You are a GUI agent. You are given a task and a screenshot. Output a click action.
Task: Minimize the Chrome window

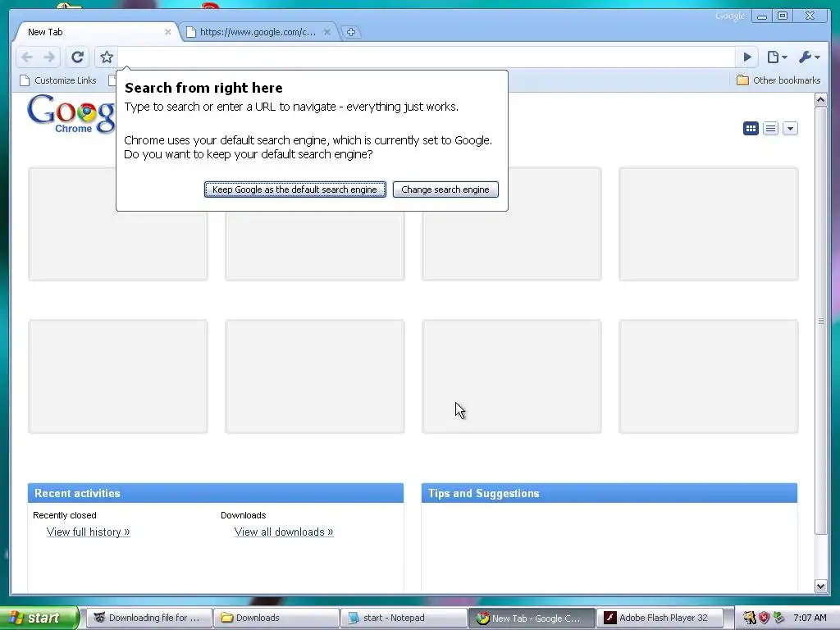761,16
